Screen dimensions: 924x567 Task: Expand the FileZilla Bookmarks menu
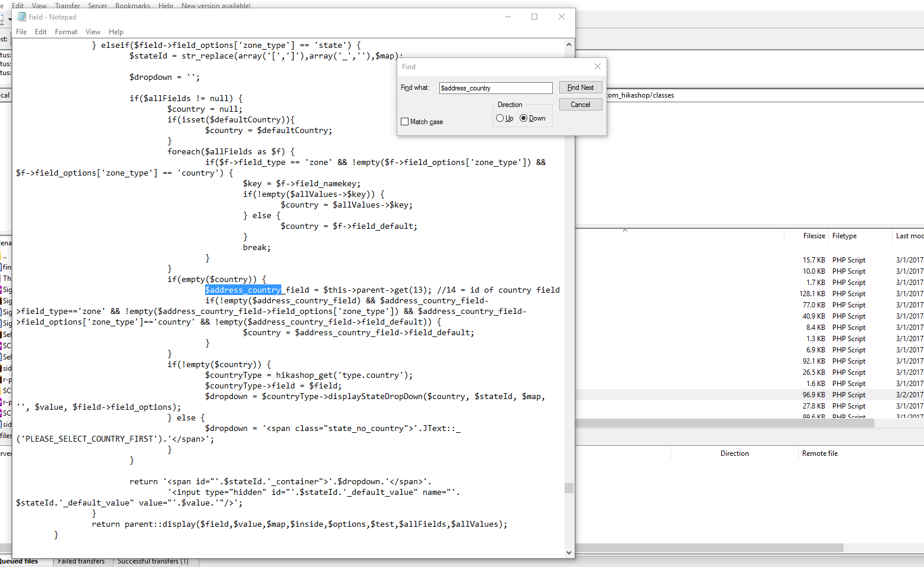tap(132, 5)
